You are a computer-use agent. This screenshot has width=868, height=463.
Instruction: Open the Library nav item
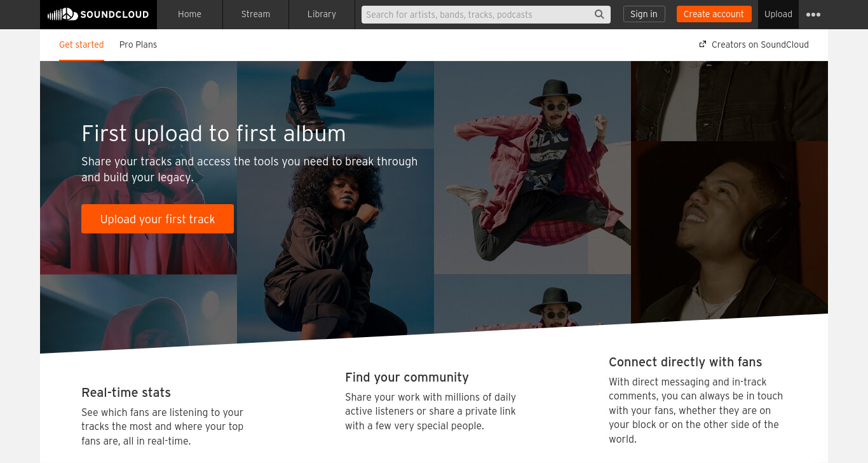tap(322, 15)
